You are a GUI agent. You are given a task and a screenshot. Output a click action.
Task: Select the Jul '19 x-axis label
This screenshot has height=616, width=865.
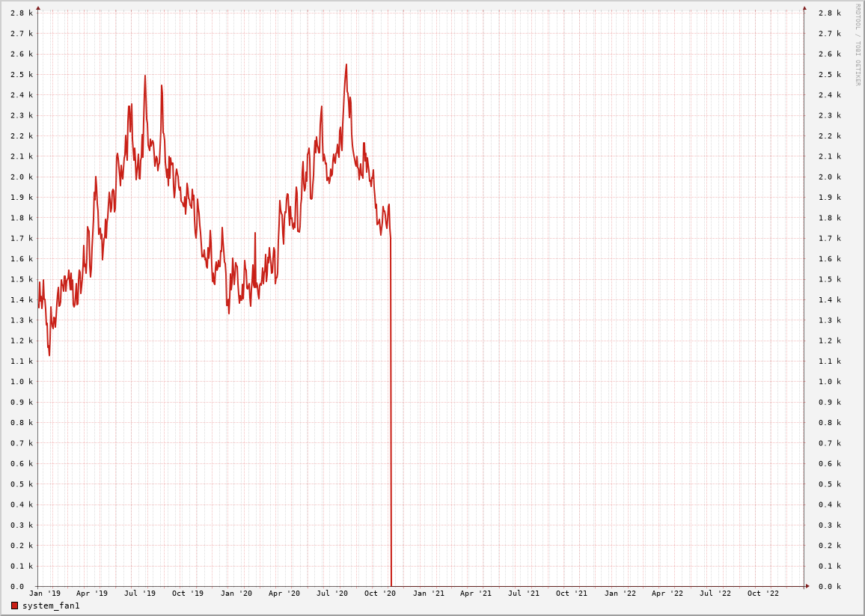(x=140, y=594)
